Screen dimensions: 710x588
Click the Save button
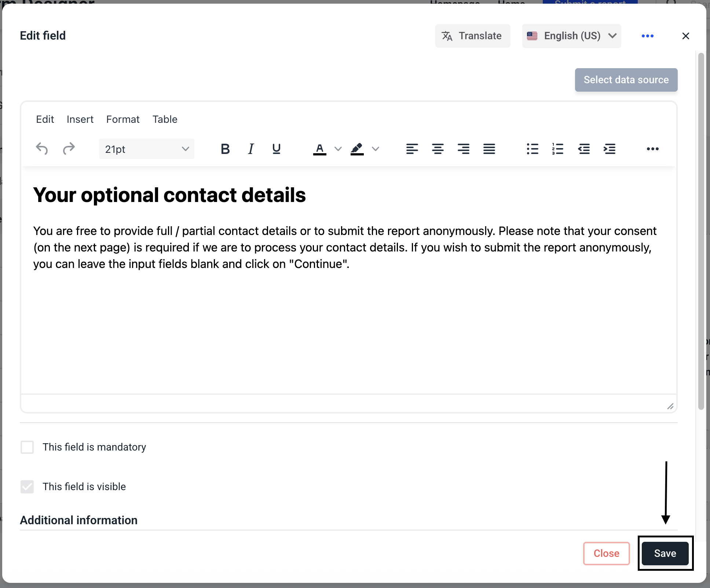(x=665, y=553)
